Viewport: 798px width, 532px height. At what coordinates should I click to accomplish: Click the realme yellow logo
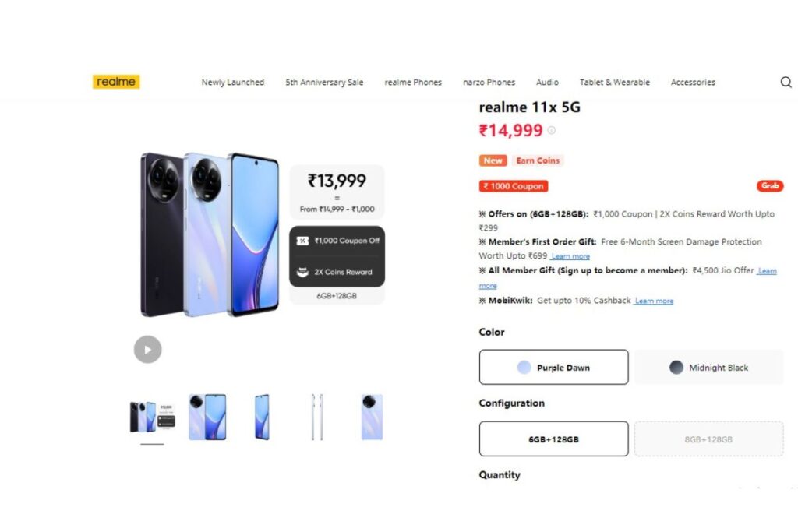[116, 82]
